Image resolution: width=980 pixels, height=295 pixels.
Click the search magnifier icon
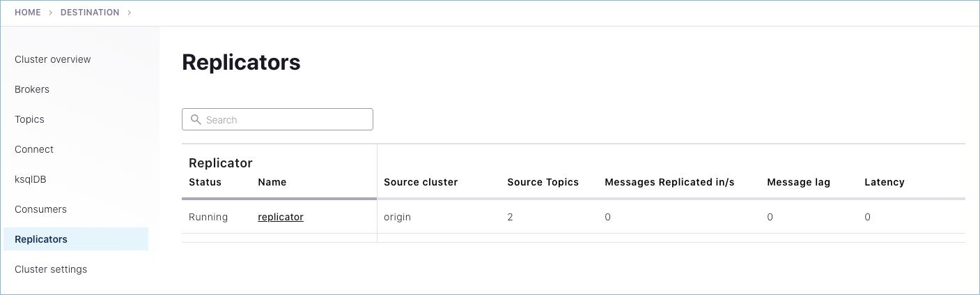coord(196,119)
